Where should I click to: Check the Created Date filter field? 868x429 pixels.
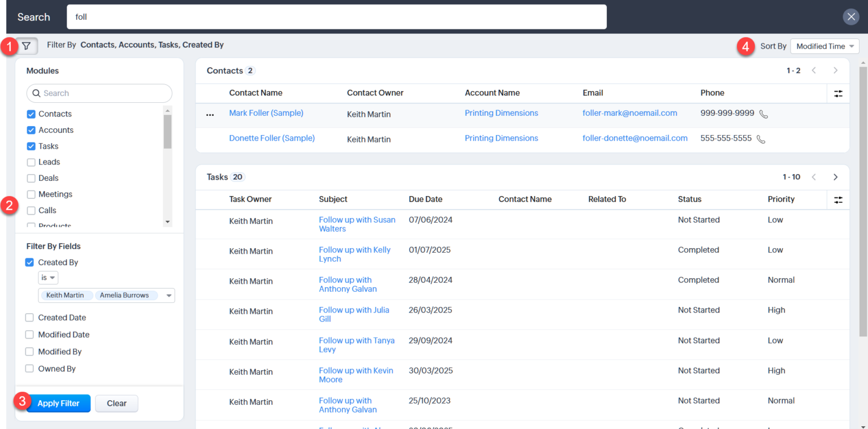[x=29, y=318]
